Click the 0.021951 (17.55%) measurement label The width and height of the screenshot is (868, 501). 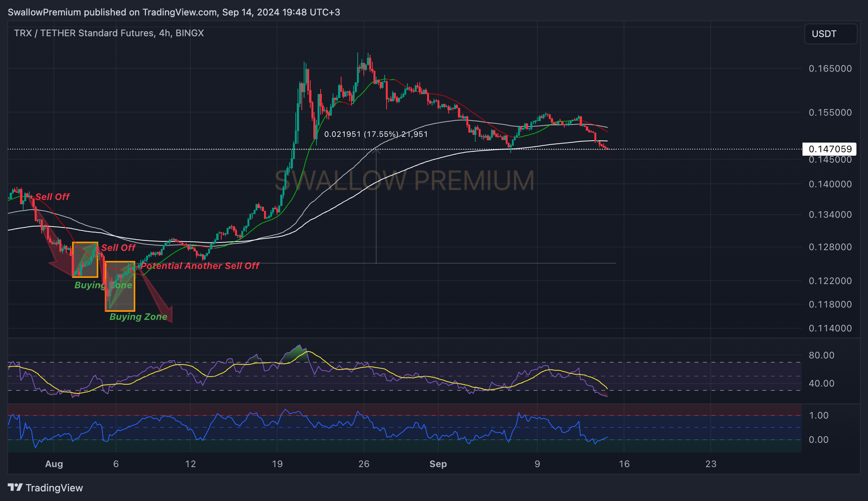click(x=376, y=134)
